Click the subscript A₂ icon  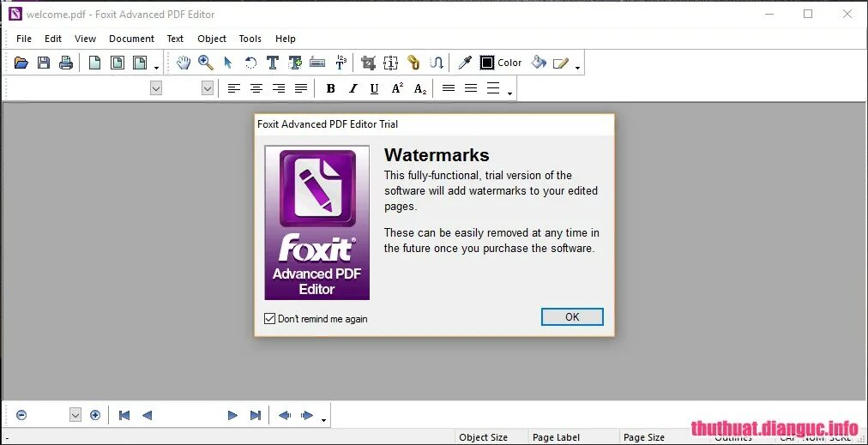(420, 88)
